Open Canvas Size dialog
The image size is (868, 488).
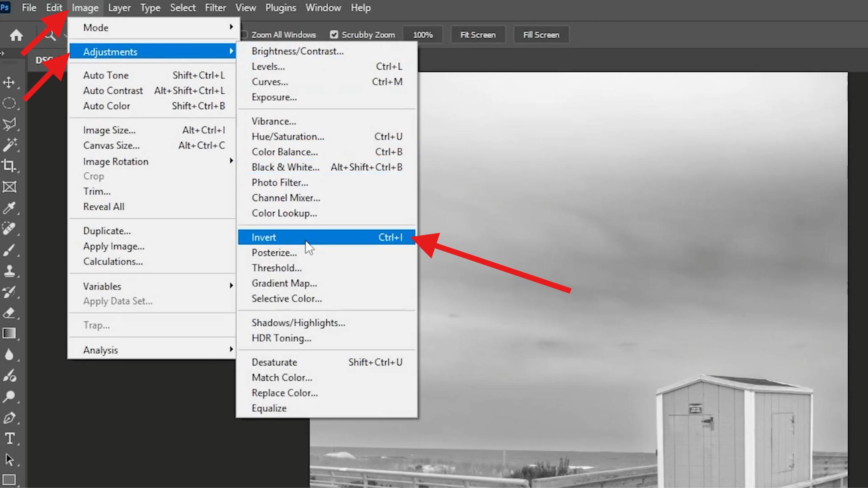pos(153,145)
